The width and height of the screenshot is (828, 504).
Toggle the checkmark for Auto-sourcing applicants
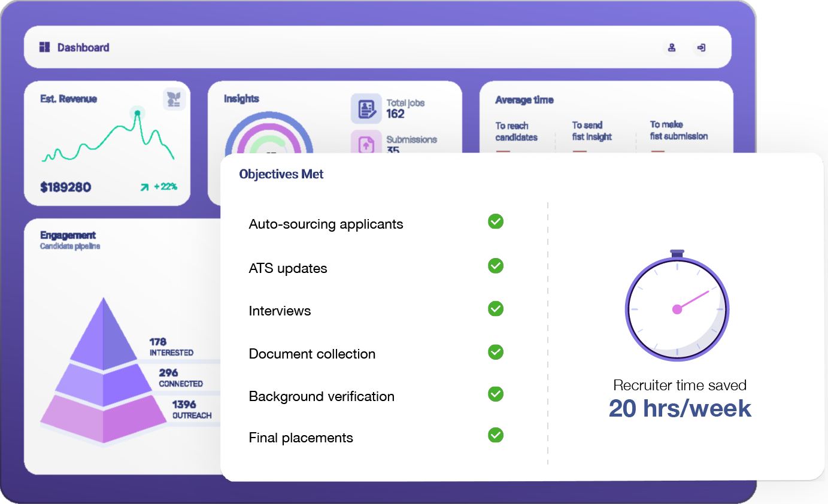click(x=495, y=221)
